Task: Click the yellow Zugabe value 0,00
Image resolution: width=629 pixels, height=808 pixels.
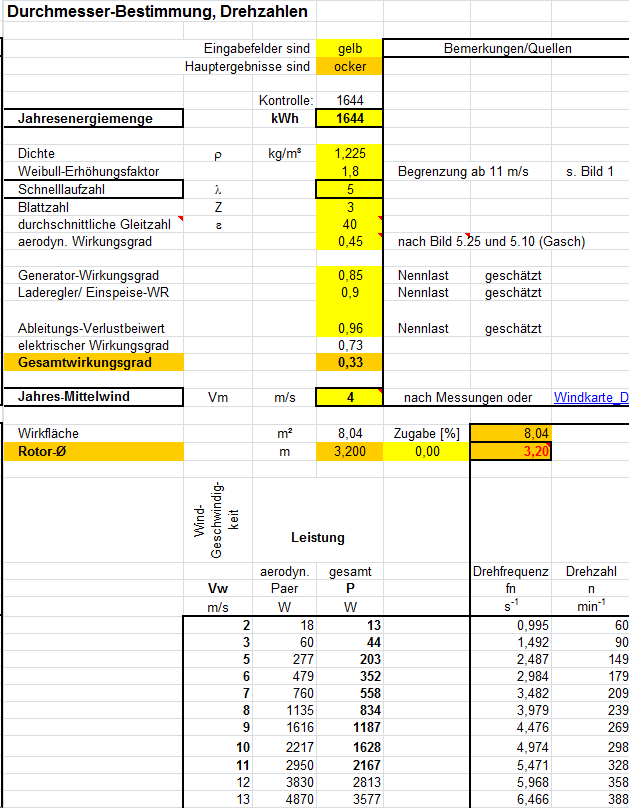Action: coord(426,452)
